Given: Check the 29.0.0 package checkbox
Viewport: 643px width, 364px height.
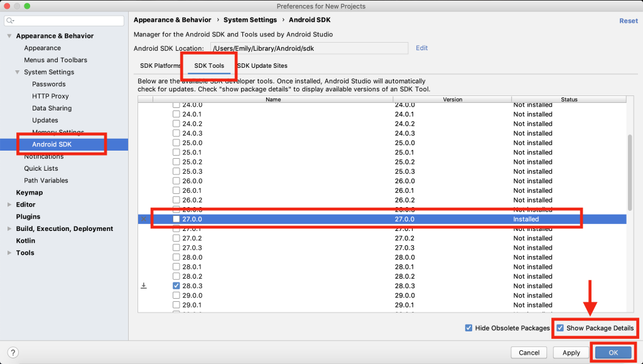Looking at the screenshot, I should click(x=176, y=295).
